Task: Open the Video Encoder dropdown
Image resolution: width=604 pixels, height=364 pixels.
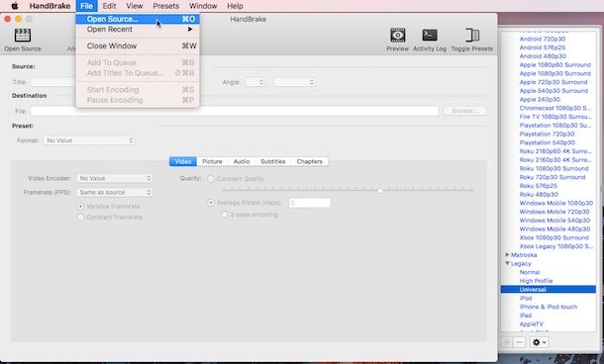Action: tap(115, 178)
